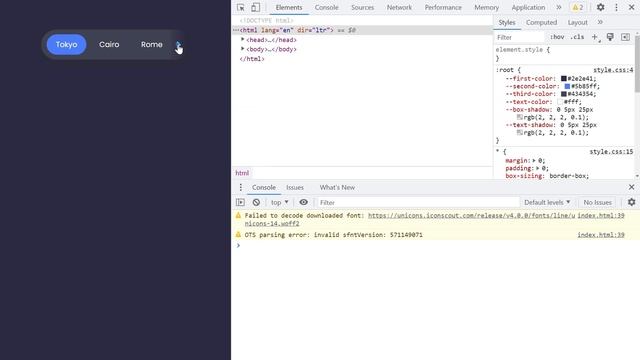Toggle the rendering emulation brush icon
This screenshot has width=640, height=360.
[610, 37]
